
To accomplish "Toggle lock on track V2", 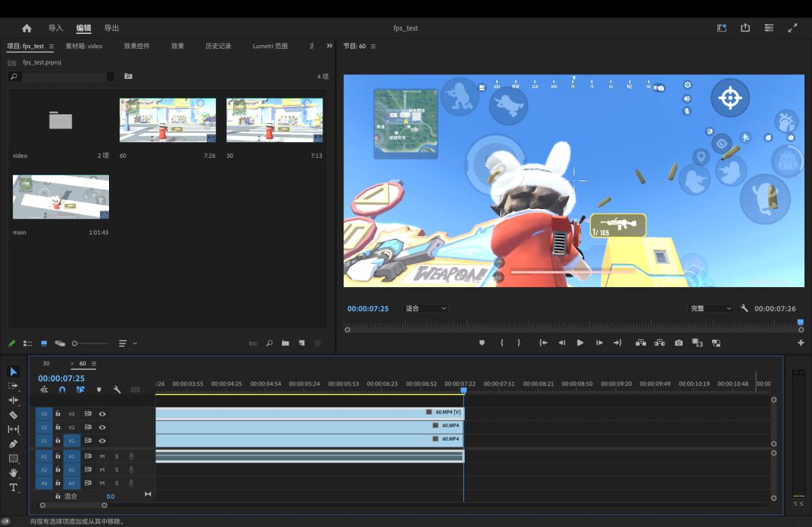I will coord(58,427).
